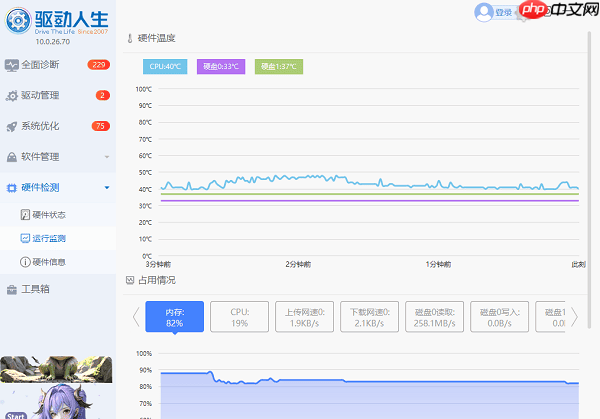Select the 内存 82% usage card
The image size is (600, 419).
pos(174,317)
